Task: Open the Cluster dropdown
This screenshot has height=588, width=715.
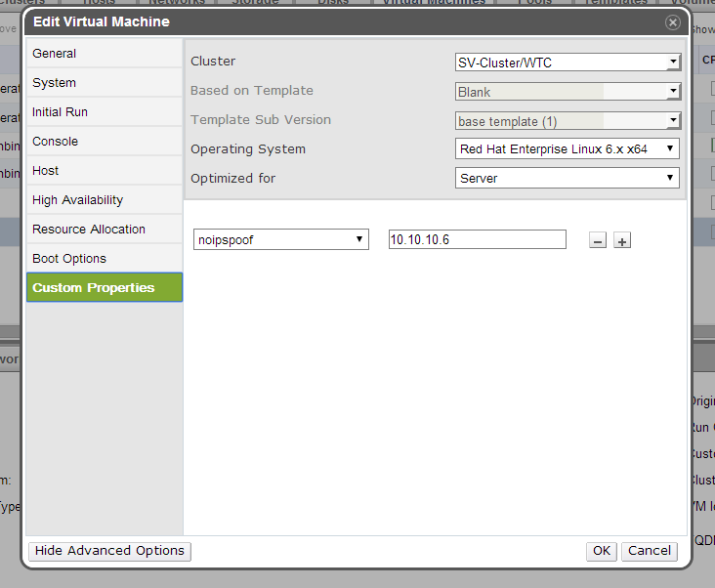Action: (568, 63)
